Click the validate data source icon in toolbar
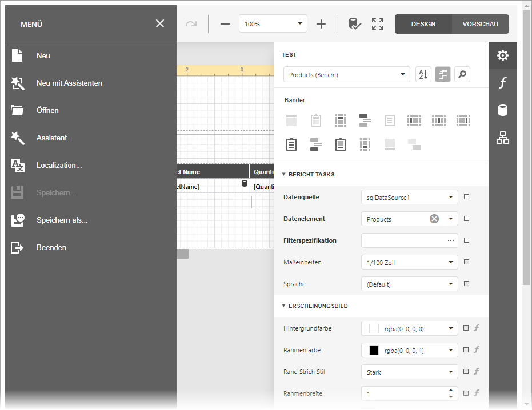The image size is (532, 410). (355, 24)
